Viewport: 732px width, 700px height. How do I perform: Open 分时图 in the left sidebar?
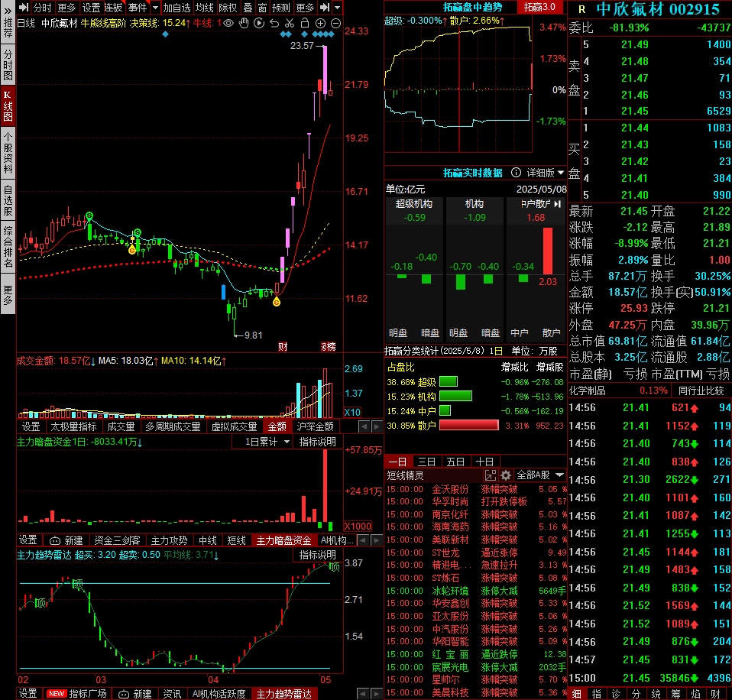point(8,66)
